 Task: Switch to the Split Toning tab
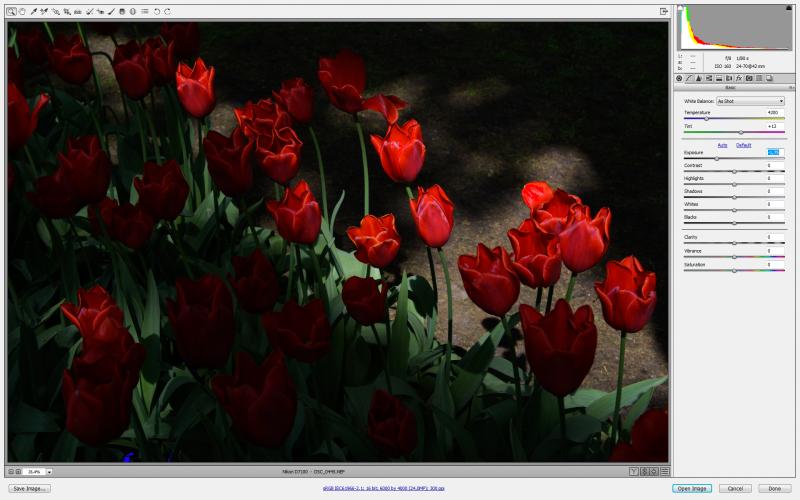[719, 78]
